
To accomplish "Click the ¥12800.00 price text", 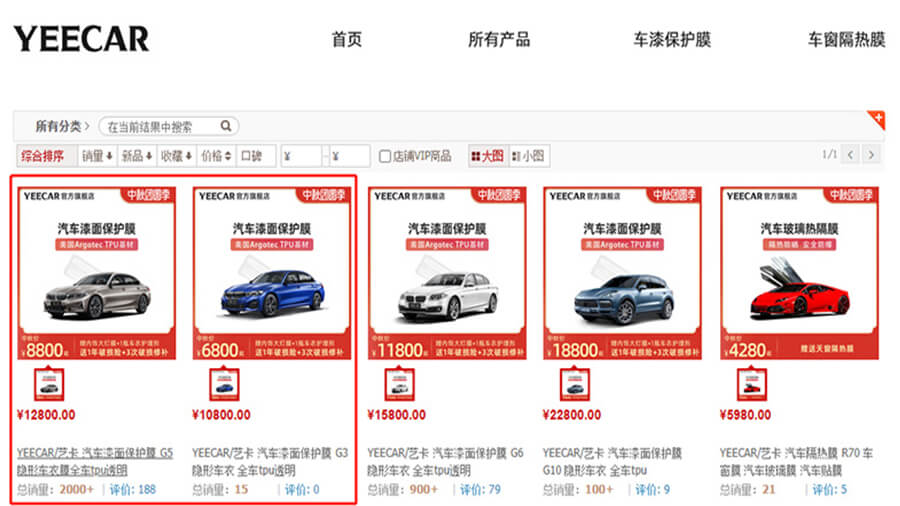I will pyautogui.click(x=46, y=415).
